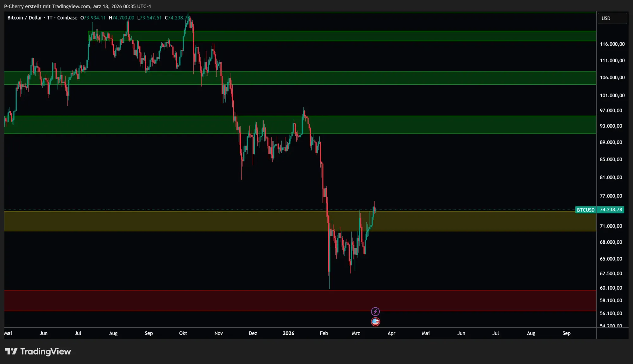Click the closing value C74.238 in legend
This screenshot has height=364, width=633.
tap(177, 18)
